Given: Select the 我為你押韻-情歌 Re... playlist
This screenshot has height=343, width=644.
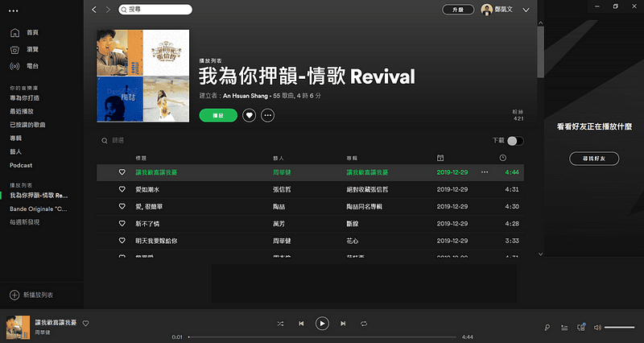Looking at the screenshot, I should (39, 196).
